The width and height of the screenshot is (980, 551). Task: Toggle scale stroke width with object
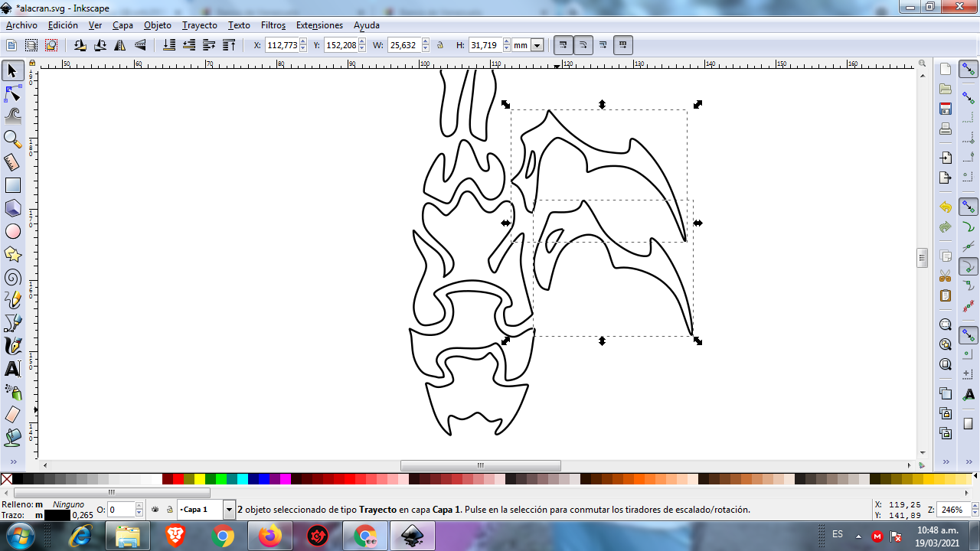(563, 45)
